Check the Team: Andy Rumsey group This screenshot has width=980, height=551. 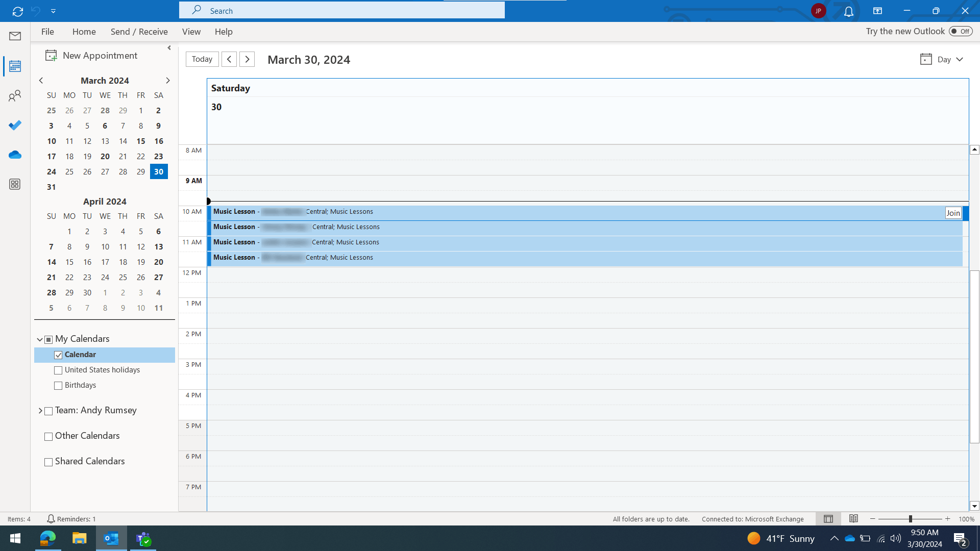pos(48,411)
